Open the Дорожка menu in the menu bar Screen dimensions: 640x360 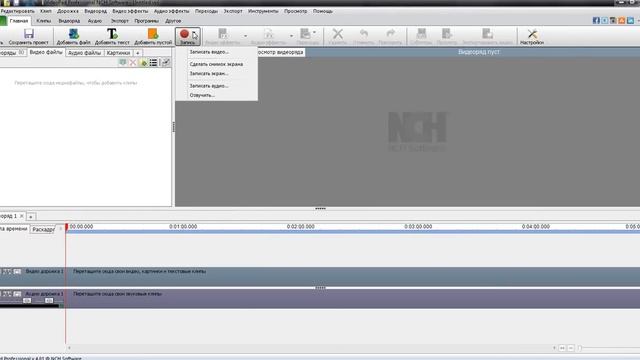pos(68,11)
